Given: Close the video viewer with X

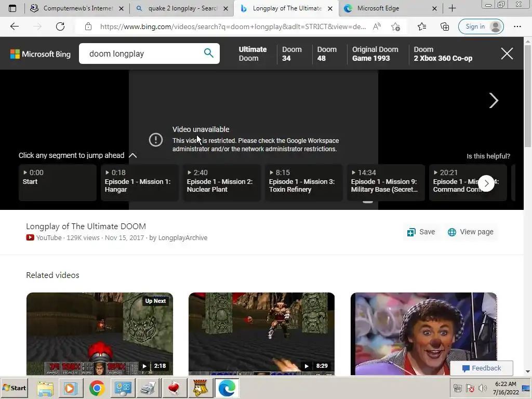Looking at the screenshot, I should tap(507, 54).
